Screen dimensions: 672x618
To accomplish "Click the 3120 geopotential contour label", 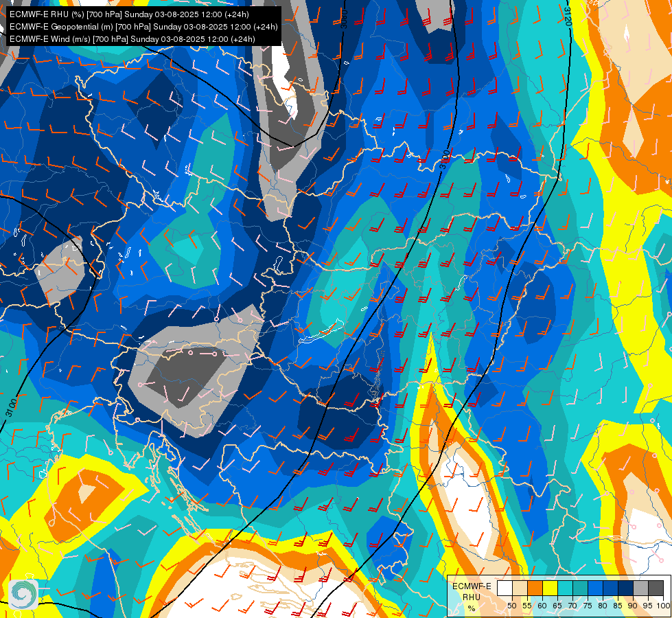I will pyautogui.click(x=568, y=16).
